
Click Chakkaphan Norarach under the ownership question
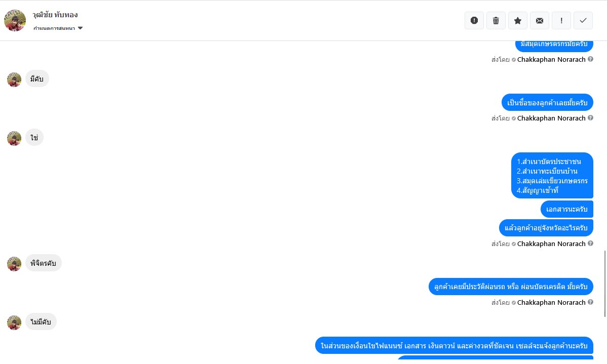(x=551, y=118)
